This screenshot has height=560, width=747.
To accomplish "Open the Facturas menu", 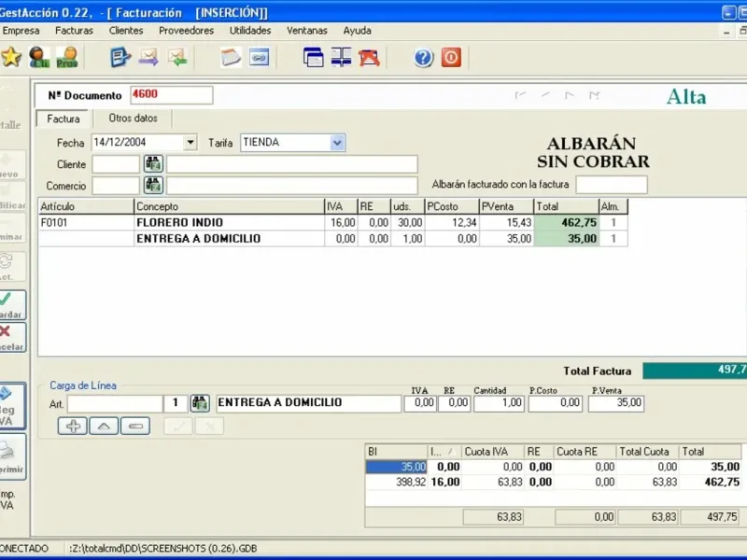I will (x=74, y=31).
